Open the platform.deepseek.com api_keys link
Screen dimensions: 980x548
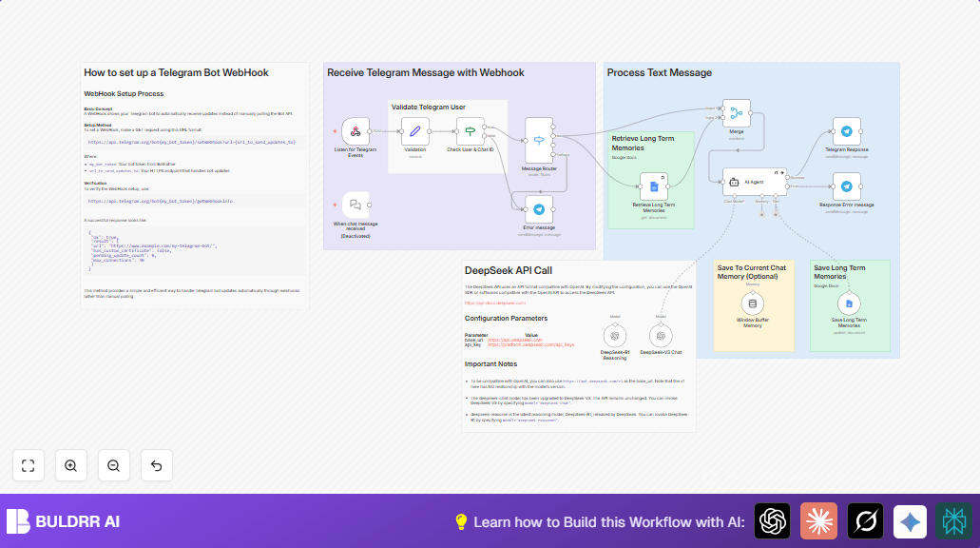tap(530, 344)
